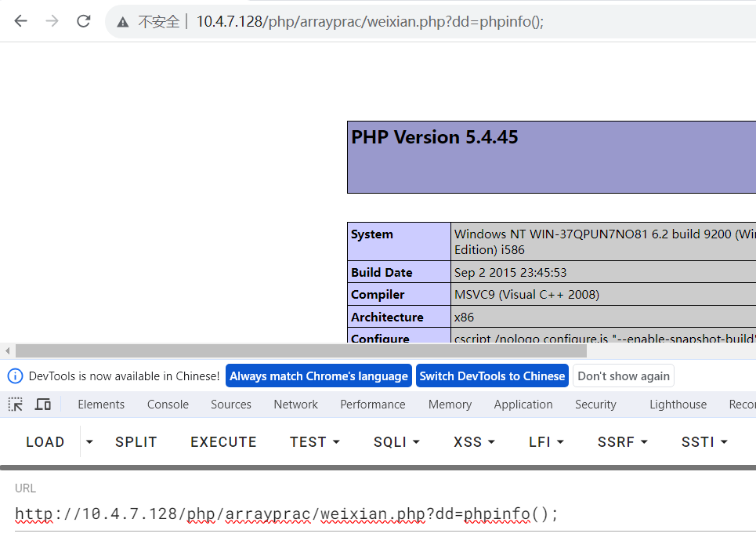Switch to the Console tab
Image resolution: width=756 pixels, height=548 pixels.
click(167, 405)
